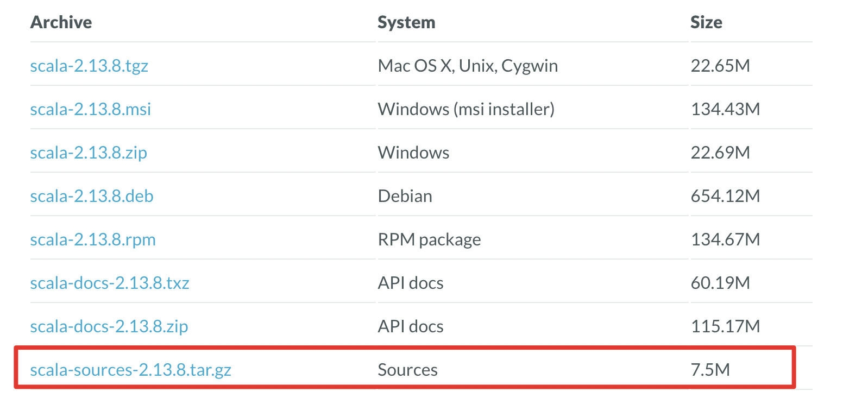
Task: Click the System column header
Action: (406, 22)
